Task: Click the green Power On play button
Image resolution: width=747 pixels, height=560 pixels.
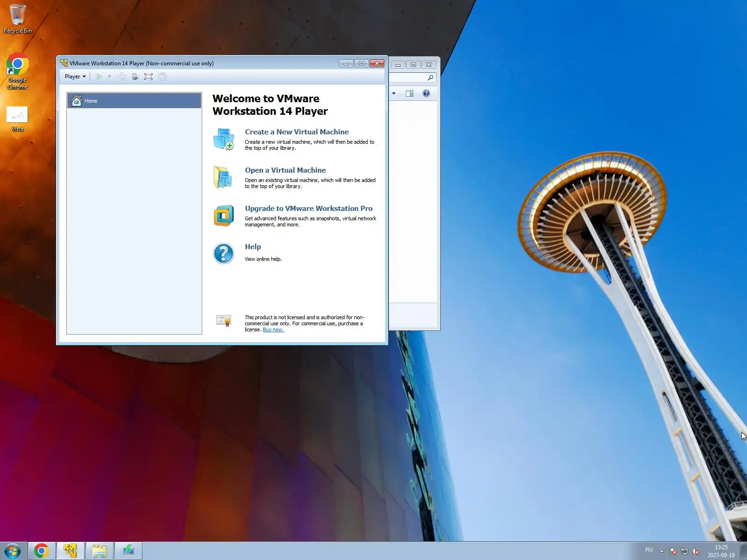Action: [99, 77]
